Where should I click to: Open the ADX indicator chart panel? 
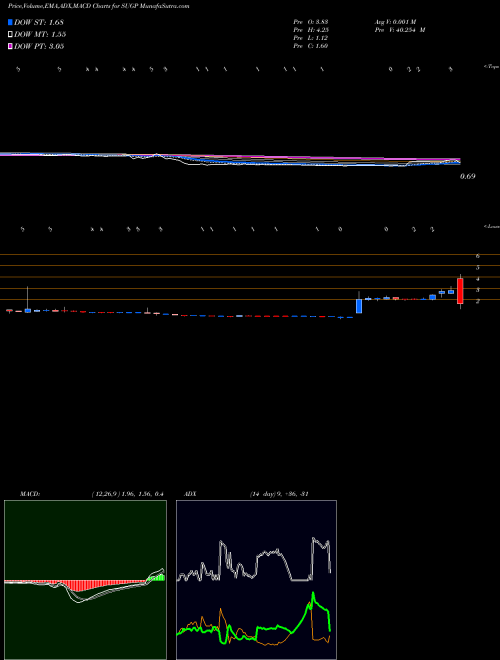tap(256, 580)
